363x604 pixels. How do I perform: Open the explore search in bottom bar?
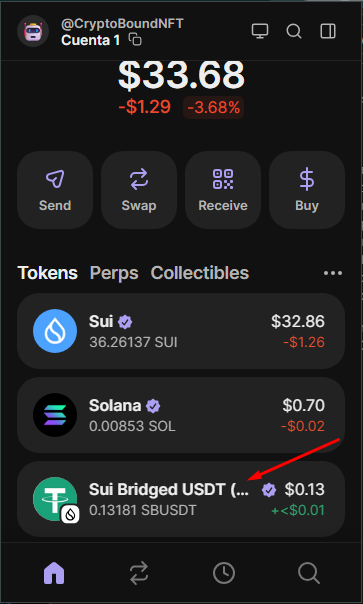pos(309,573)
